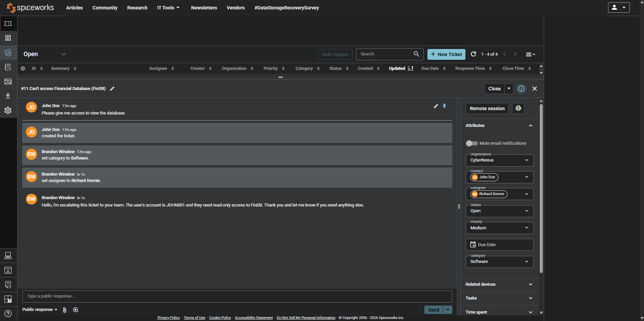Viewport: 644px width, 321px height.
Task: Edit the ticket summary with the pencil icon
Action: [112, 88]
